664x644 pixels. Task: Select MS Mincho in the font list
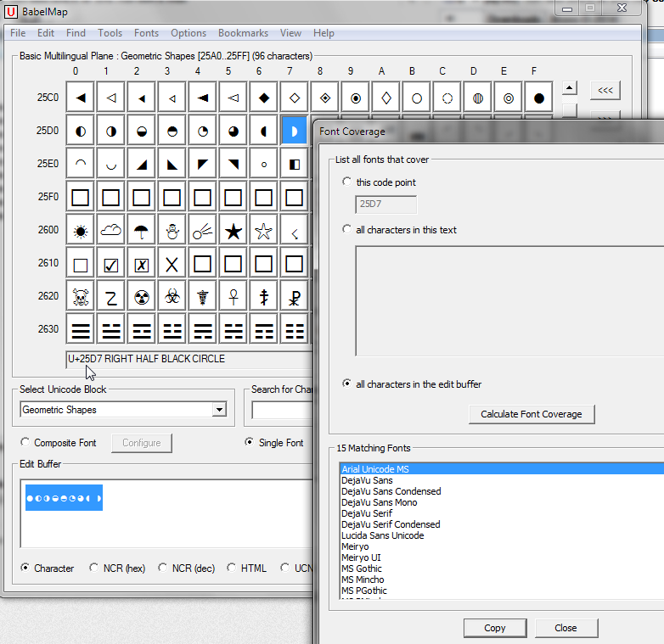502,580
